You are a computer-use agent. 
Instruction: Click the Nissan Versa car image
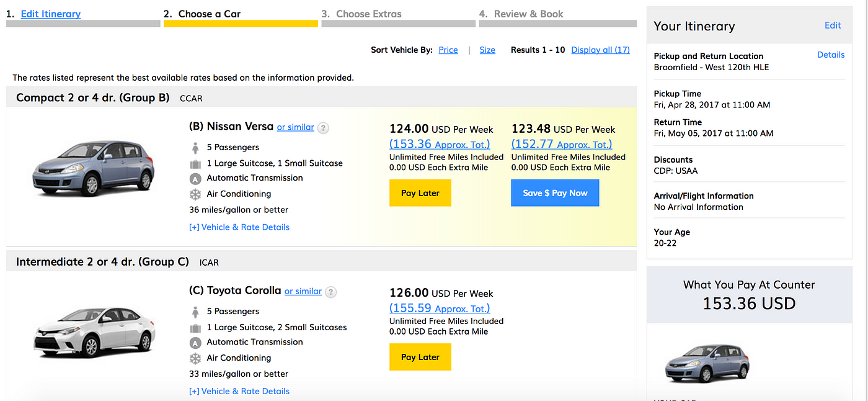point(93,168)
